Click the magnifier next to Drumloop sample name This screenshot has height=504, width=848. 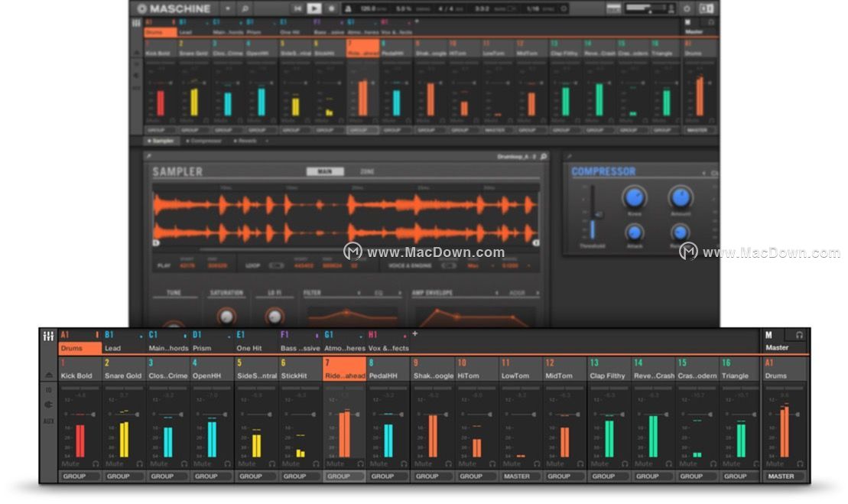pos(544,157)
